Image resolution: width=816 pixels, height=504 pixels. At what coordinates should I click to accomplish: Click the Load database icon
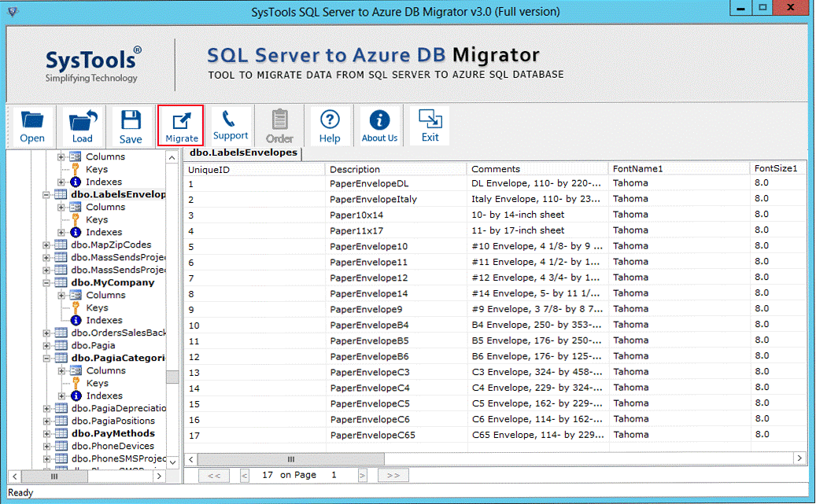(82, 126)
